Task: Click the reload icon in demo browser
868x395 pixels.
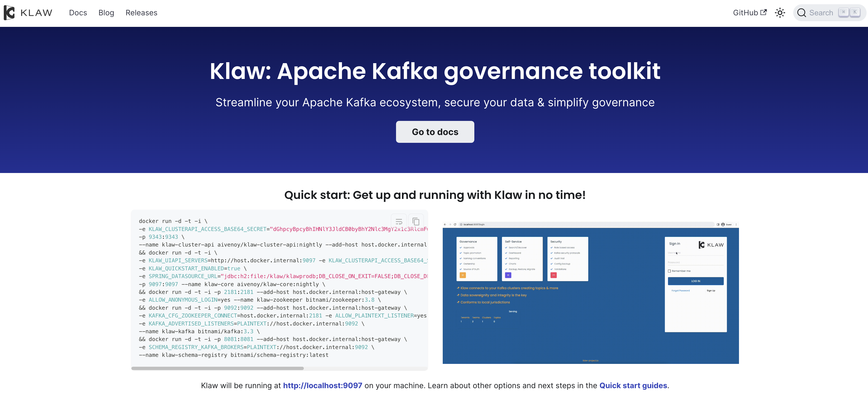Action: pos(455,224)
